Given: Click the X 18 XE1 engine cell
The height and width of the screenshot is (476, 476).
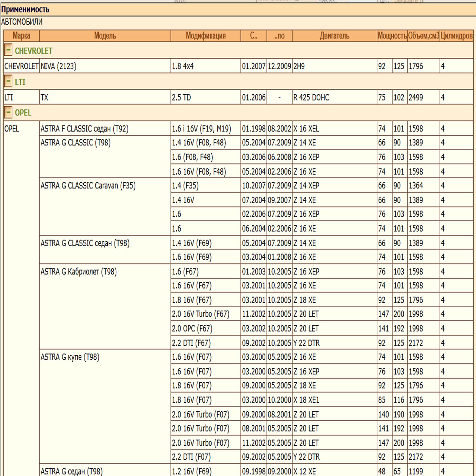Looking at the screenshot, I should click(x=306, y=400).
